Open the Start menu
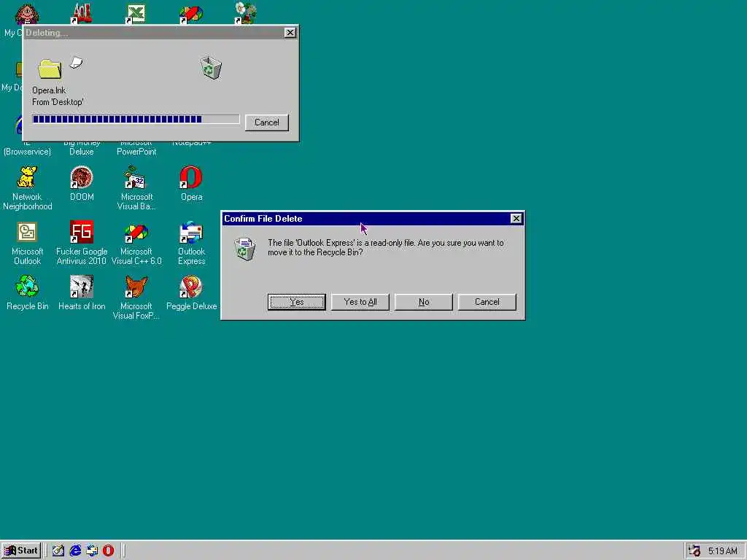The height and width of the screenshot is (560, 747). [21, 551]
